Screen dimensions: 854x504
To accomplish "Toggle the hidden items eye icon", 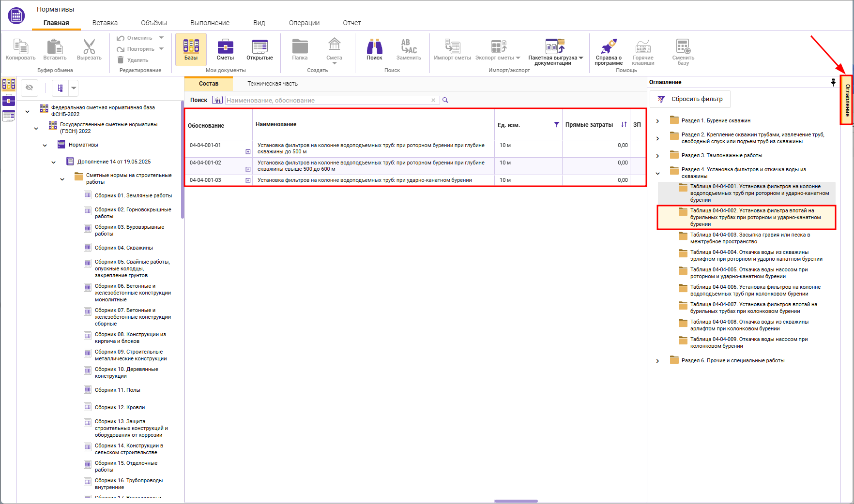I will pyautogui.click(x=30, y=88).
